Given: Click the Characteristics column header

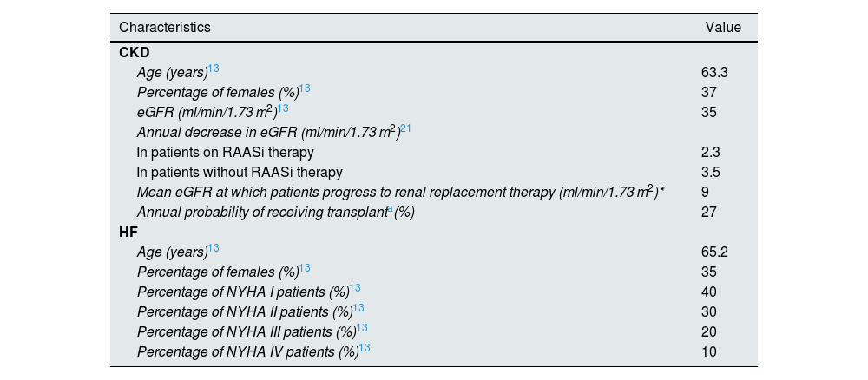Looking at the screenshot, I should [x=165, y=28].
